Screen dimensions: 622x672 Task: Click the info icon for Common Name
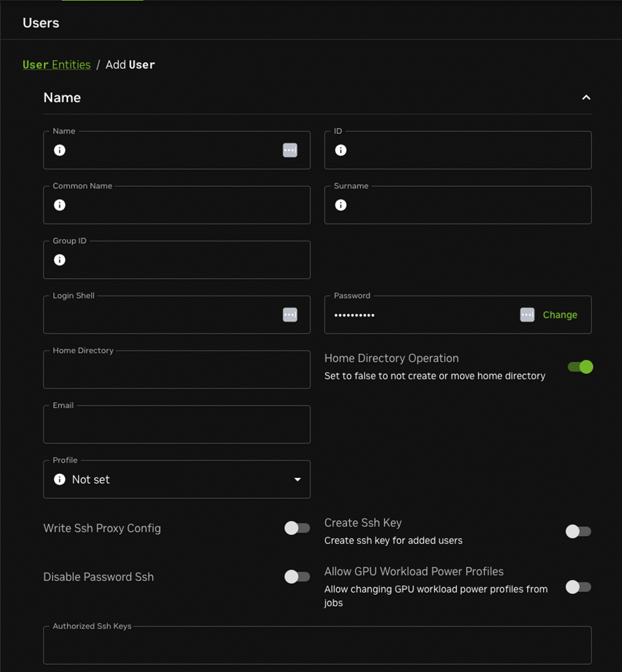[x=59, y=205]
